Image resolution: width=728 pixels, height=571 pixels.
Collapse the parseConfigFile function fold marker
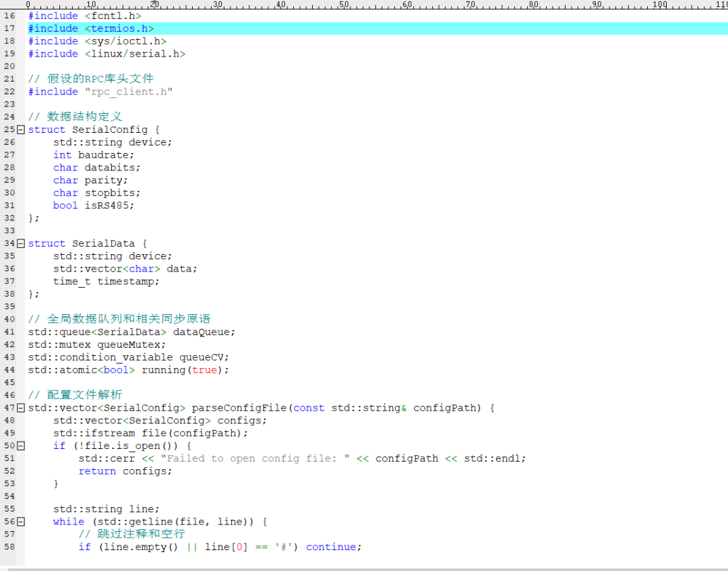coord(20,408)
